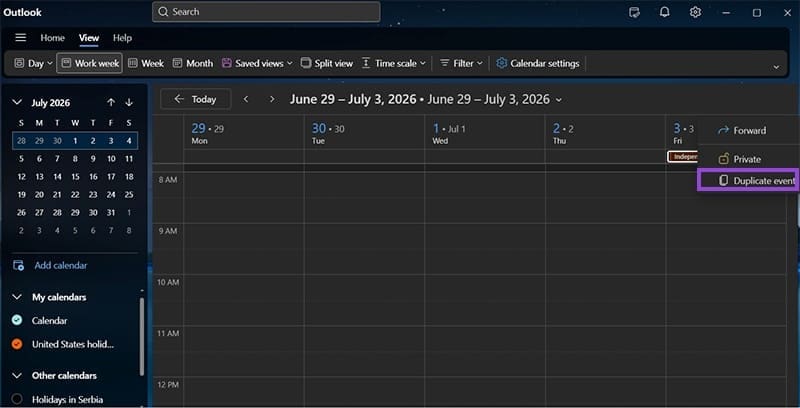Enable Split view
This screenshot has width=800, height=408.
click(327, 63)
